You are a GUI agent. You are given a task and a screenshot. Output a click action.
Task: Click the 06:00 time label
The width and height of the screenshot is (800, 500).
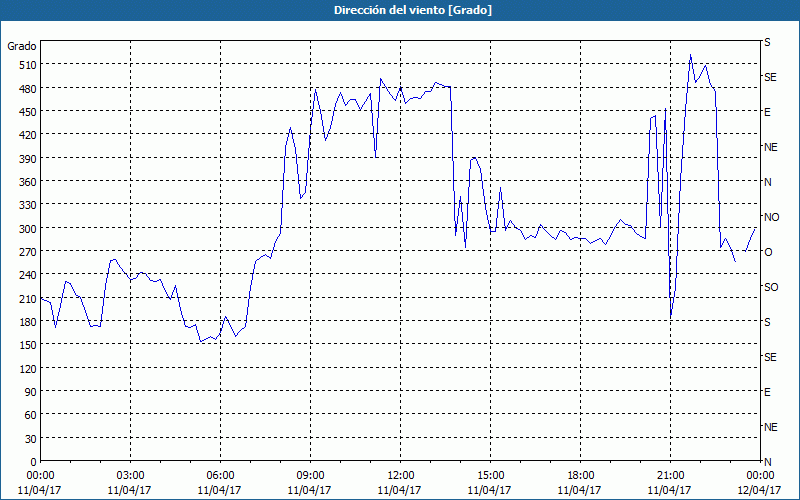click(220, 476)
